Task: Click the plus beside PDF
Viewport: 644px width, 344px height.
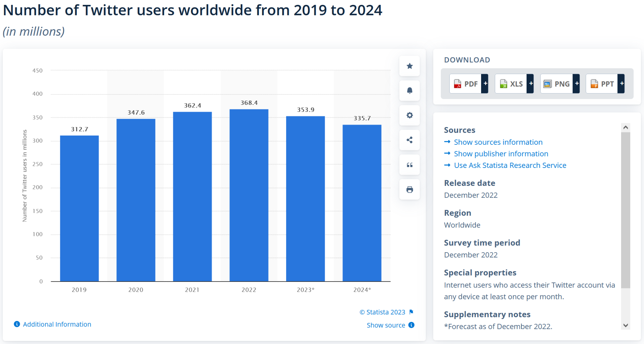Action: 485,84
